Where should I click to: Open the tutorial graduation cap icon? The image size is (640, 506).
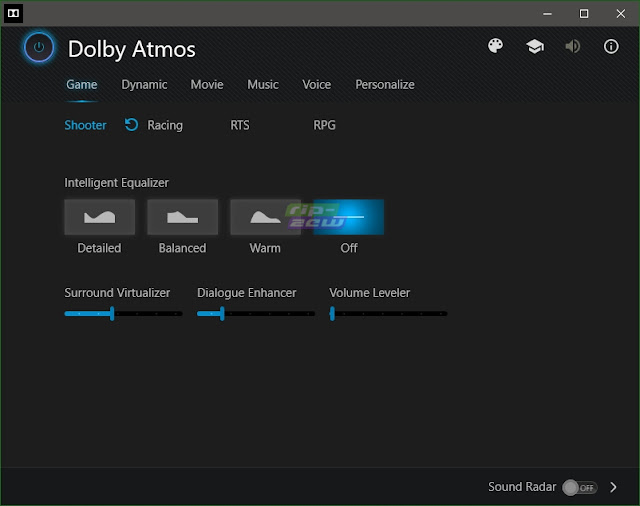tap(535, 47)
